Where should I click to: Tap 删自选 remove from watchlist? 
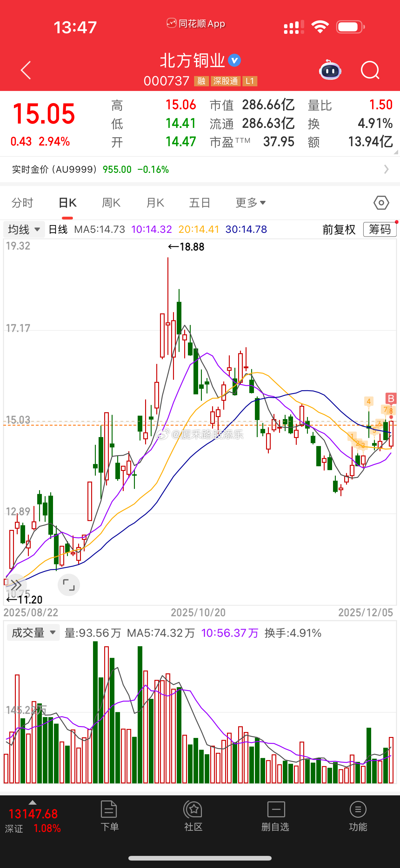[275, 816]
